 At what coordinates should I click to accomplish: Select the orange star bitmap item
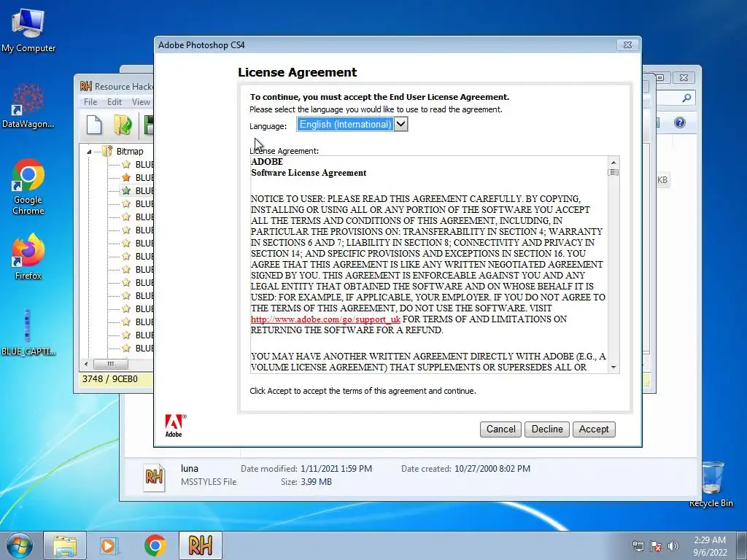pyautogui.click(x=126, y=178)
